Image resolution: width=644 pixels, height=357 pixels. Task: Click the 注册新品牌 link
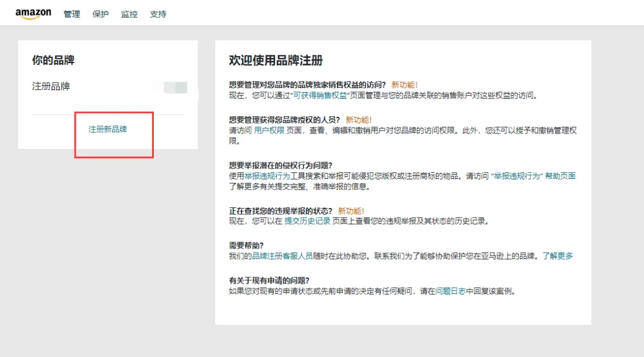coord(107,129)
